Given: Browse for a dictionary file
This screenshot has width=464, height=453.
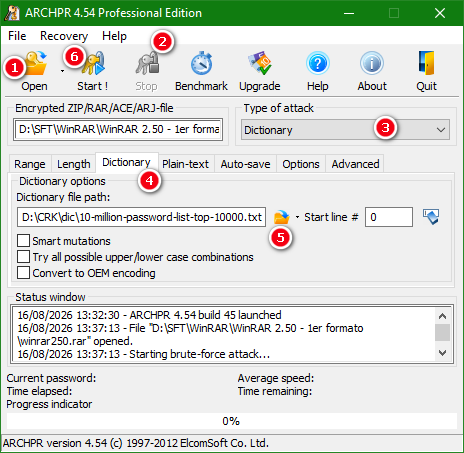Looking at the screenshot, I should [281, 217].
